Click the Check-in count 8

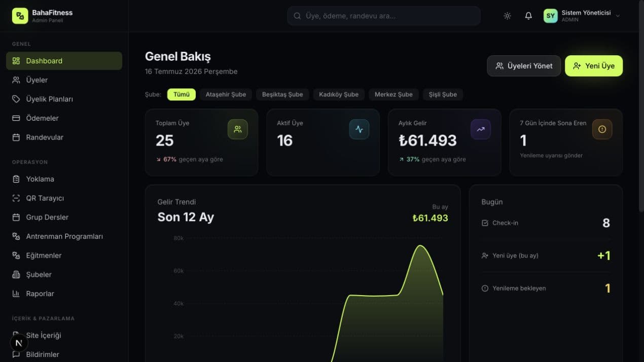tap(606, 223)
